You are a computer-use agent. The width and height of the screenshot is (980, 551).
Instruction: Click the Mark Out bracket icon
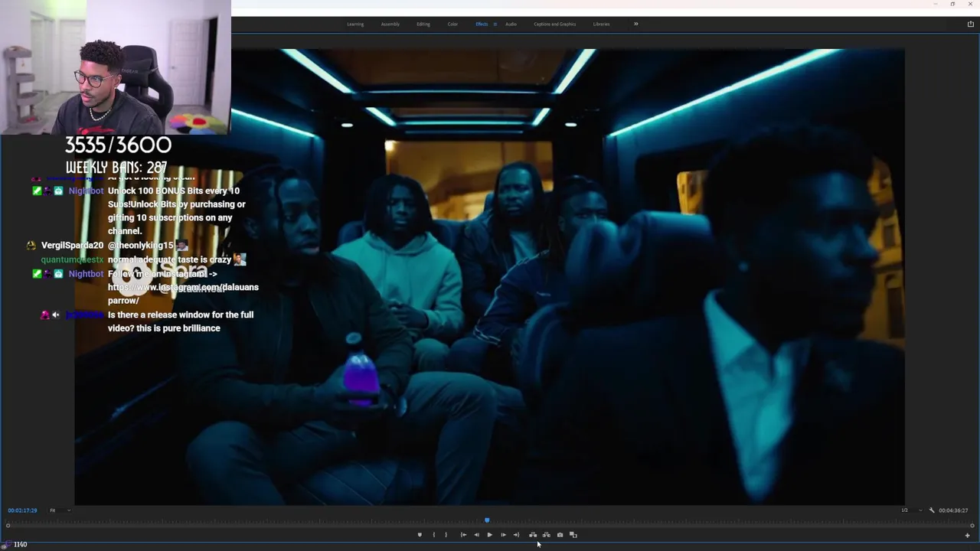click(x=446, y=535)
